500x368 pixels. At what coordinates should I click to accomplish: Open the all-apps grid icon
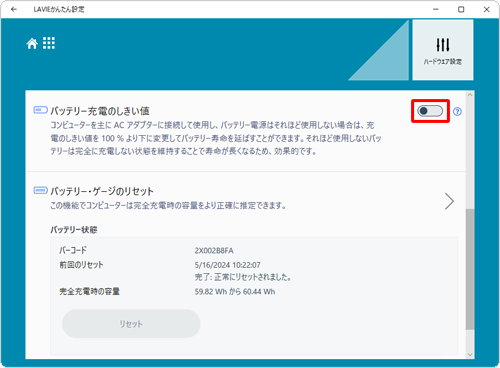49,43
